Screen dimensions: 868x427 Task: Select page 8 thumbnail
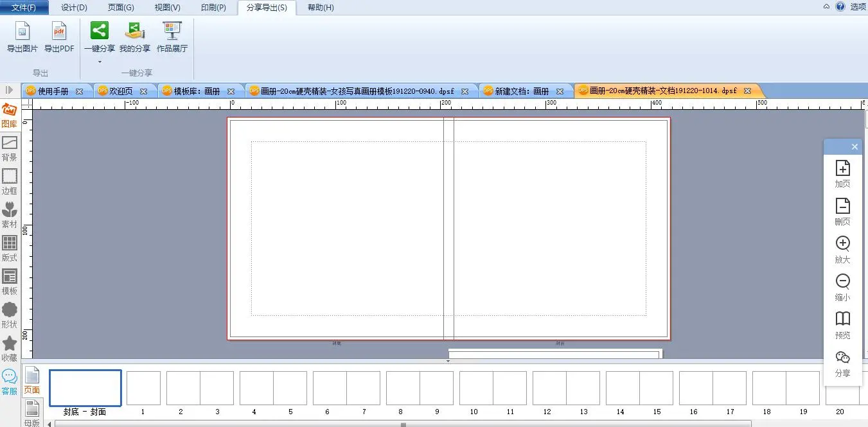(403, 388)
